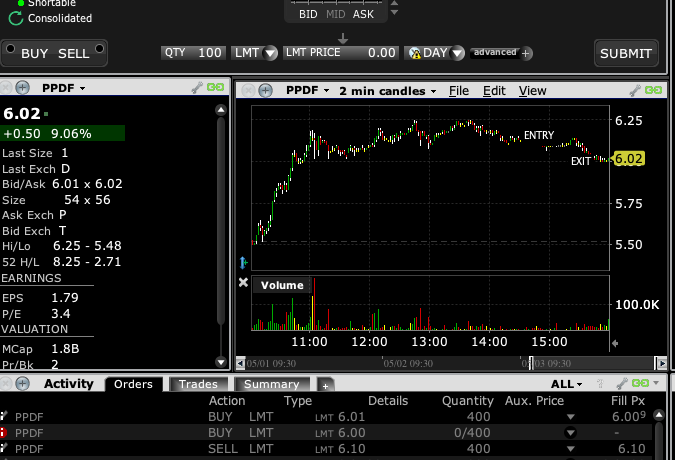Click the help question mark icon in Activity
The width and height of the screenshot is (675, 460).
601,383
